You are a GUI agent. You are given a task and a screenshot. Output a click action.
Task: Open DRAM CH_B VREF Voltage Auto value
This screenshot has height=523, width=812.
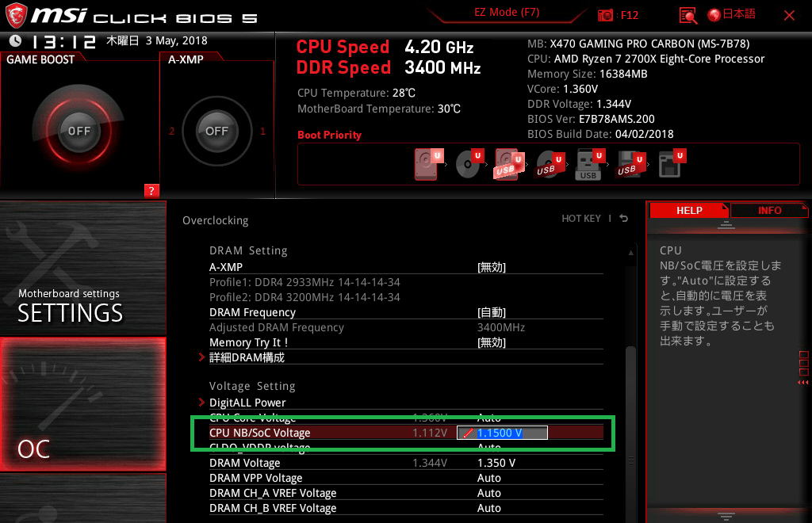tap(488, 507)
